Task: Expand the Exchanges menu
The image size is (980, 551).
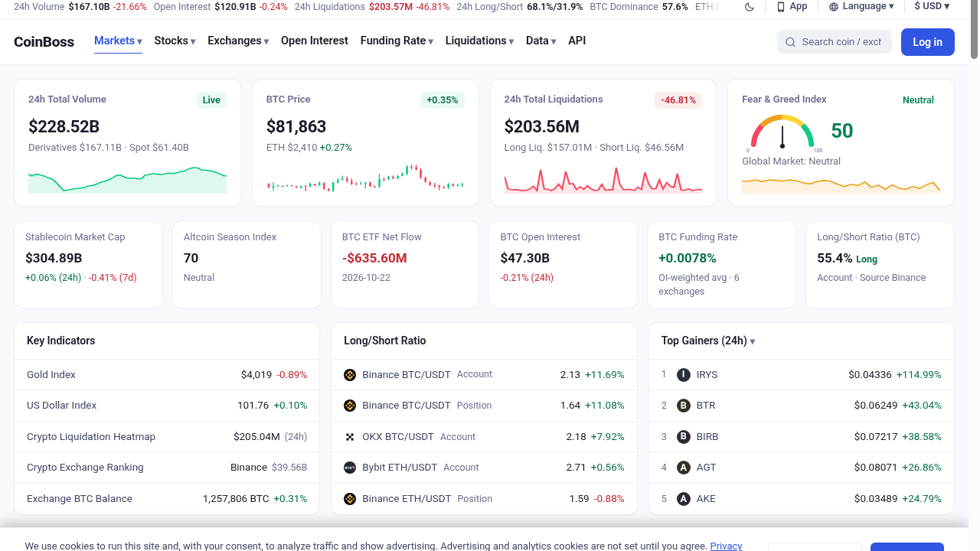Action: click(x=238, y=41)
